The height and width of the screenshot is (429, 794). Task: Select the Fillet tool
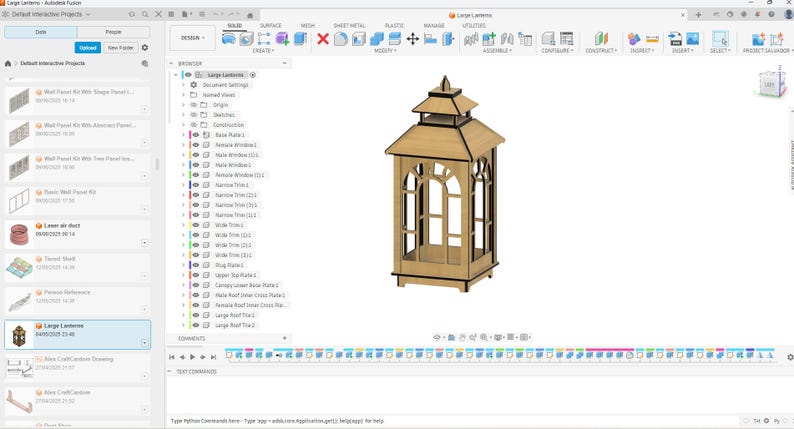(341, 38)
